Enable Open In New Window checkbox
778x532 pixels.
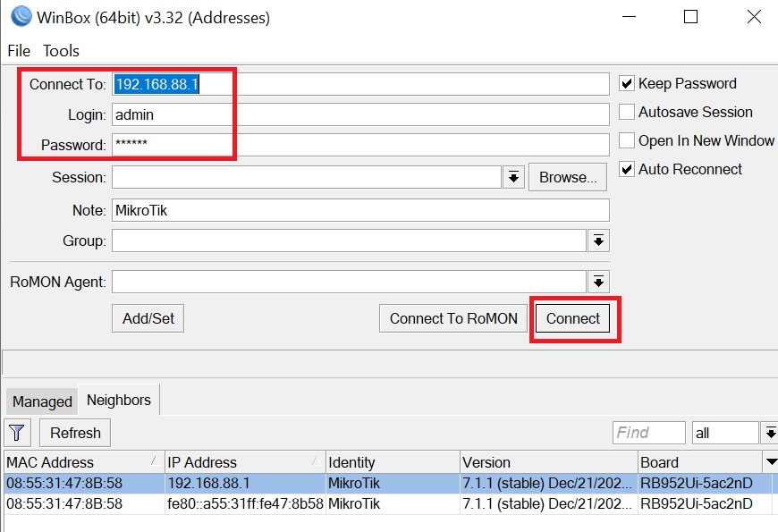click(627, 140)
